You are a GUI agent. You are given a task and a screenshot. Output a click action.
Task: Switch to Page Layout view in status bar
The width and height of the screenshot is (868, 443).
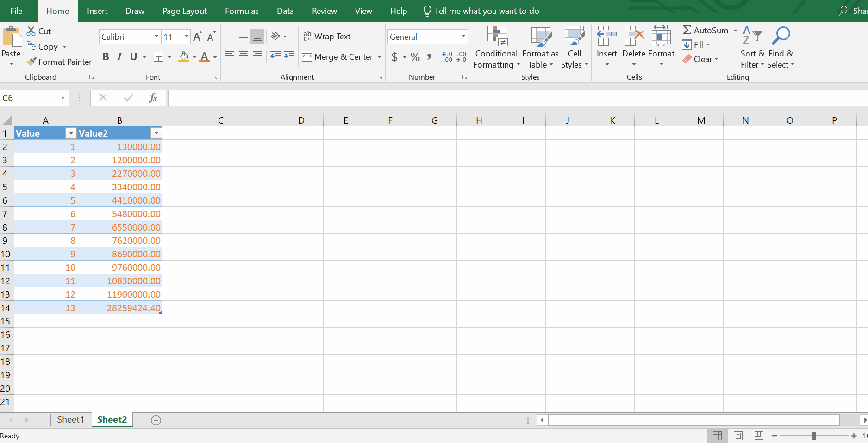(x=738, y=436)
